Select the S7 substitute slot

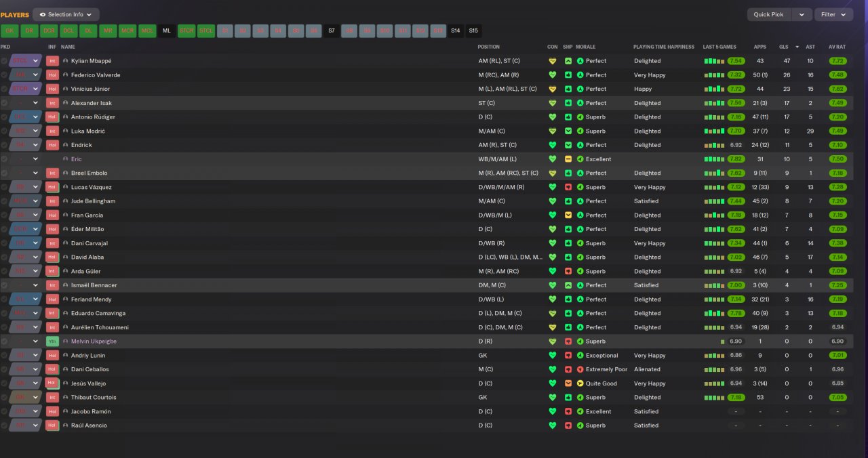(x=331, y=30)
